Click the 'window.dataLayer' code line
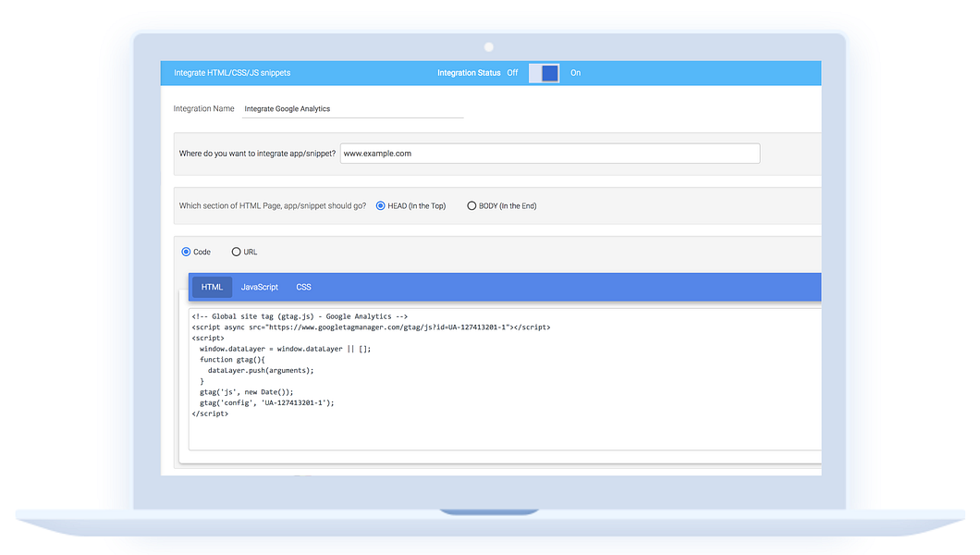980x555 pixels. [285, 349]
